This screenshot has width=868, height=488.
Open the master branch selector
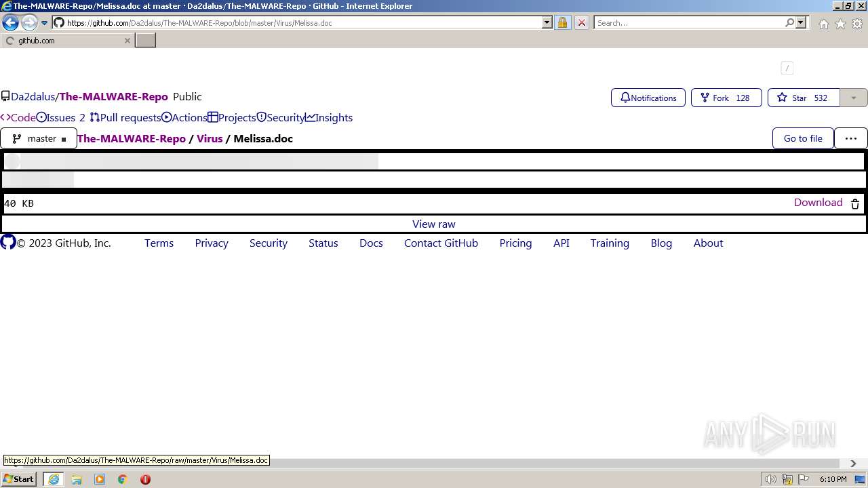coord(39,138)
